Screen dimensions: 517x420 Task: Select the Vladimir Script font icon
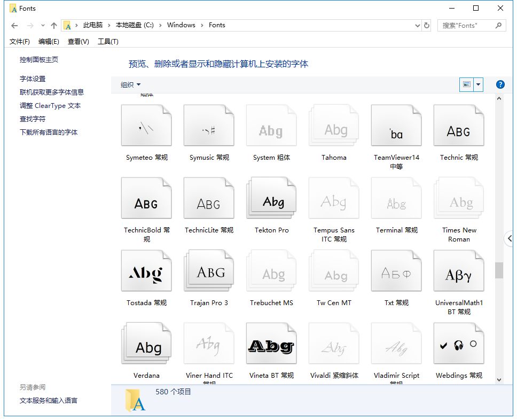(x=396, y=343)
